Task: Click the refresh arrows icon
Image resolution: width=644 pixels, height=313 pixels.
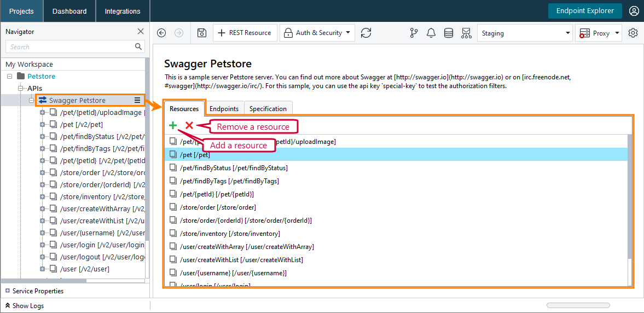Action: 366,33
